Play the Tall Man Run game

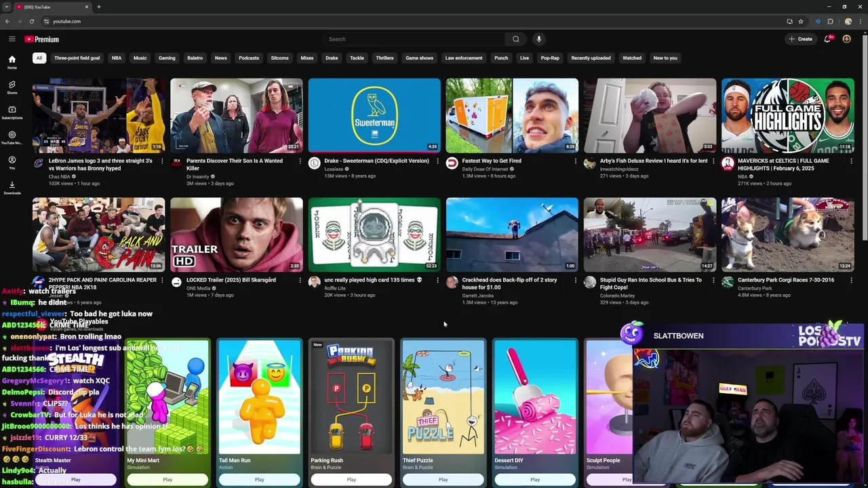259,479
